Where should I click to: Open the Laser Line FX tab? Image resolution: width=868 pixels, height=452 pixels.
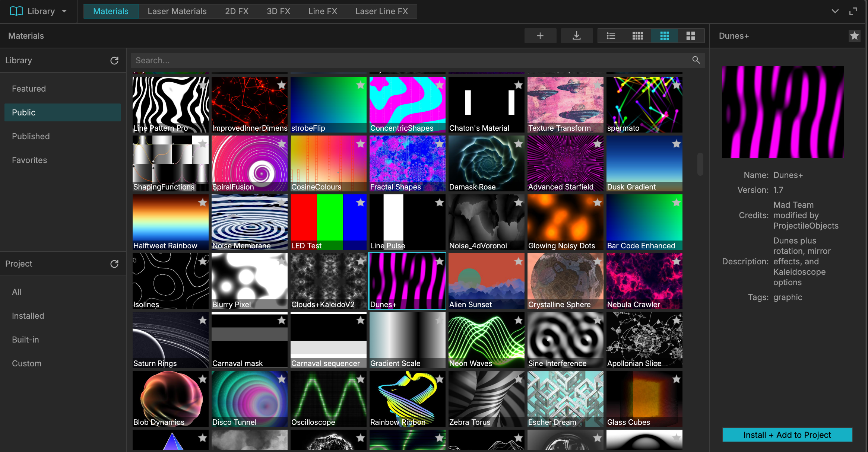pyautogui.click(x=381, y=11)
